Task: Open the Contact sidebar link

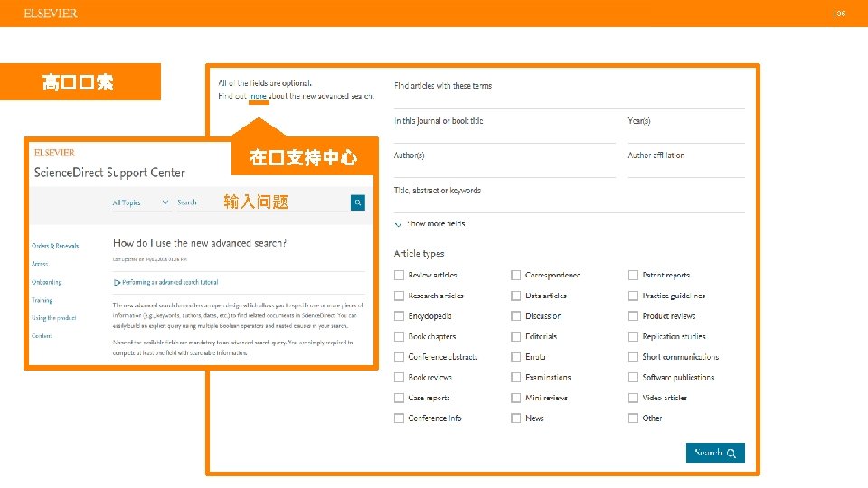Action: pos(42,336)
